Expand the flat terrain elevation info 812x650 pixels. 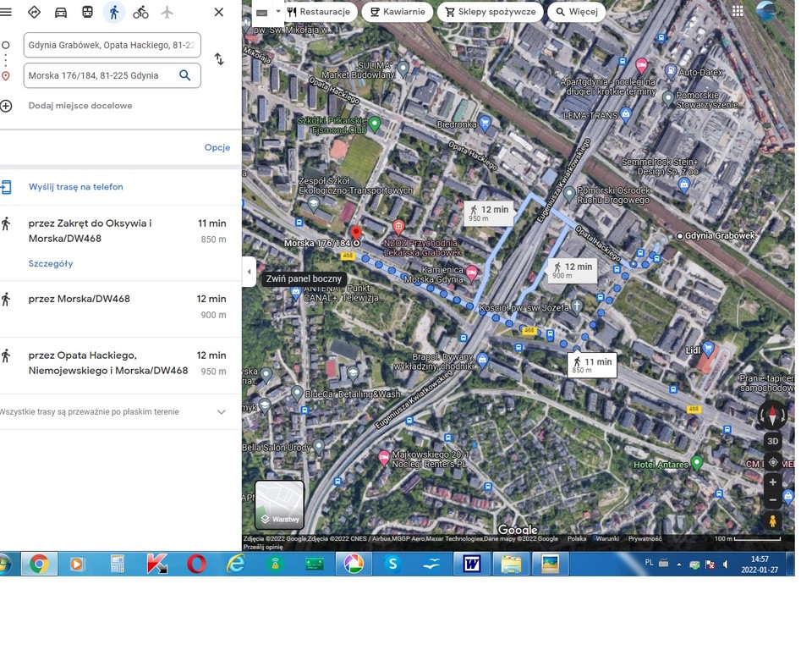[x=221, y=412]
